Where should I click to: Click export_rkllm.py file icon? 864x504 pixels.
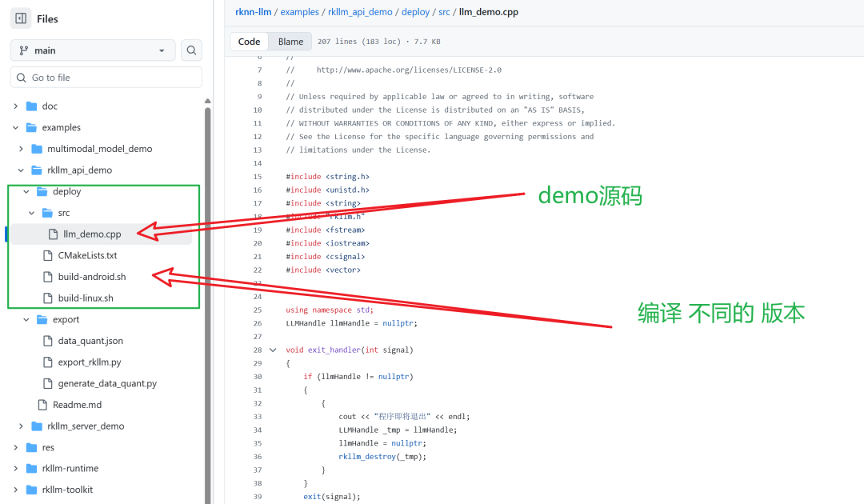(x=48, y=362)
